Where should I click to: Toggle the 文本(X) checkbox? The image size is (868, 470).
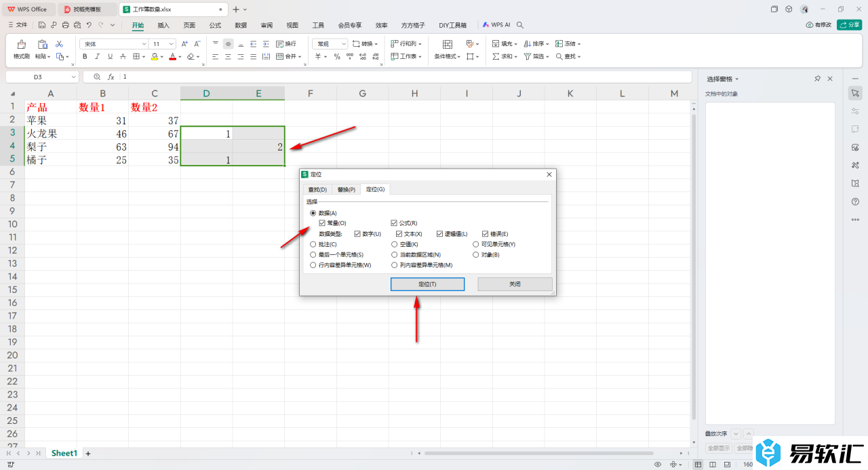(x=399, y=234)
